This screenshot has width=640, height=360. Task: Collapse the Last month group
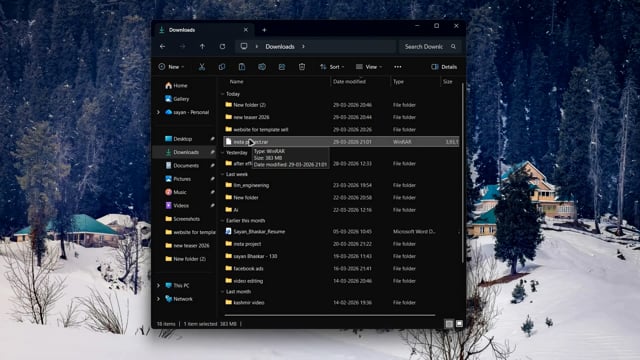pos(223,292)
